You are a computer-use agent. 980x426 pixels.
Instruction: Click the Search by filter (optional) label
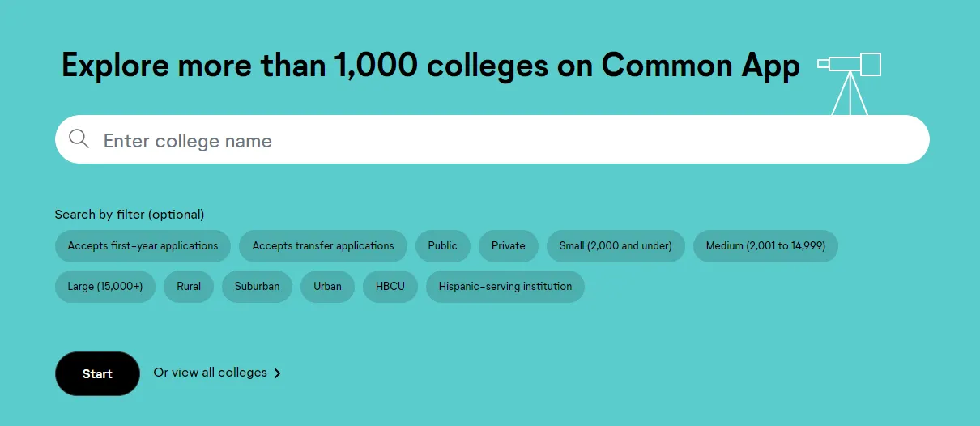coord(130,215)
